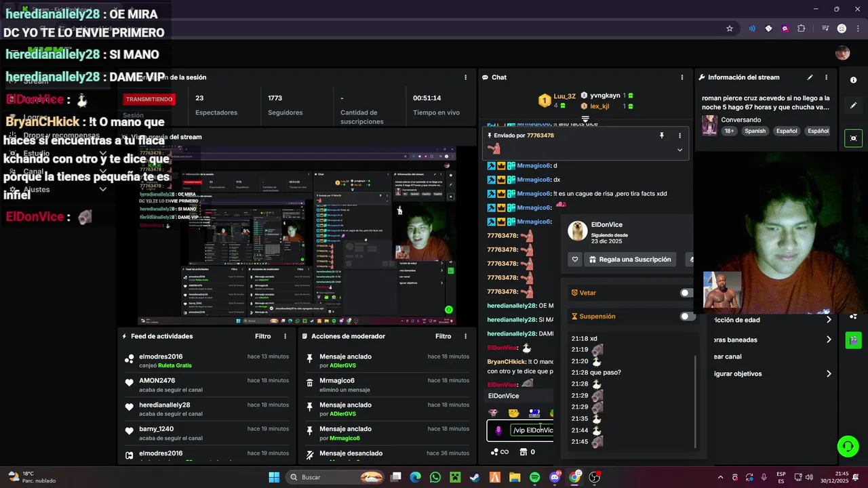Click the user message history scrollbar
The image size is (868, 488).
click(696, 401)
